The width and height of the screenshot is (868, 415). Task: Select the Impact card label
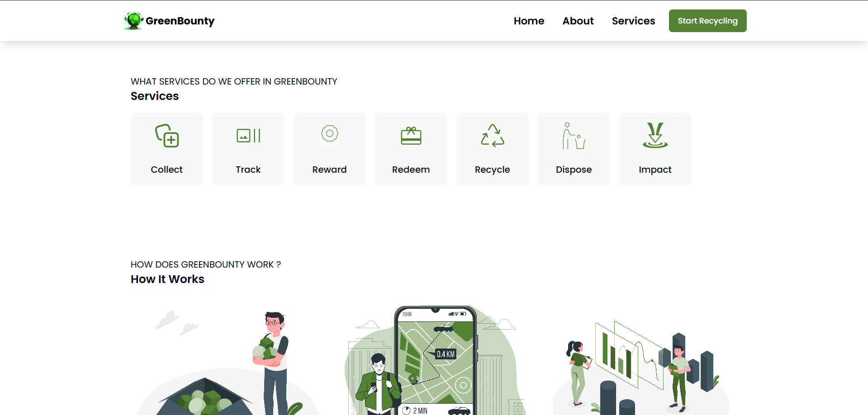tap(655, 170)
